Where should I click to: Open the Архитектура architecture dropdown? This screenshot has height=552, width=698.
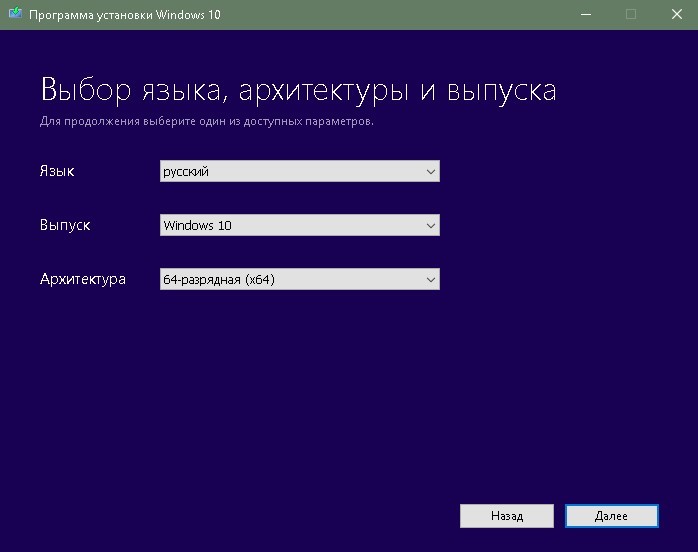tap(300, 279)
